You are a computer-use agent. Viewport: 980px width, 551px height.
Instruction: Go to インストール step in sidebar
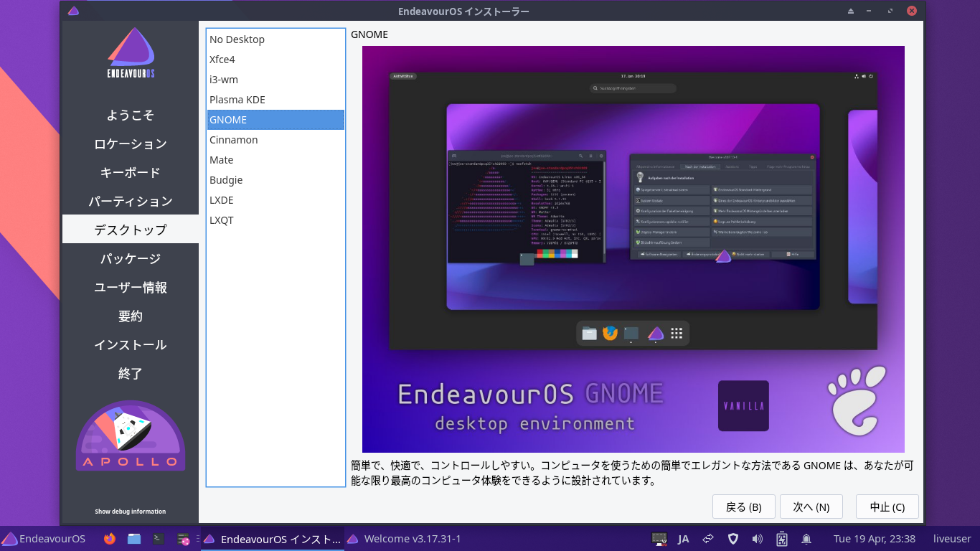coord(131,344)
